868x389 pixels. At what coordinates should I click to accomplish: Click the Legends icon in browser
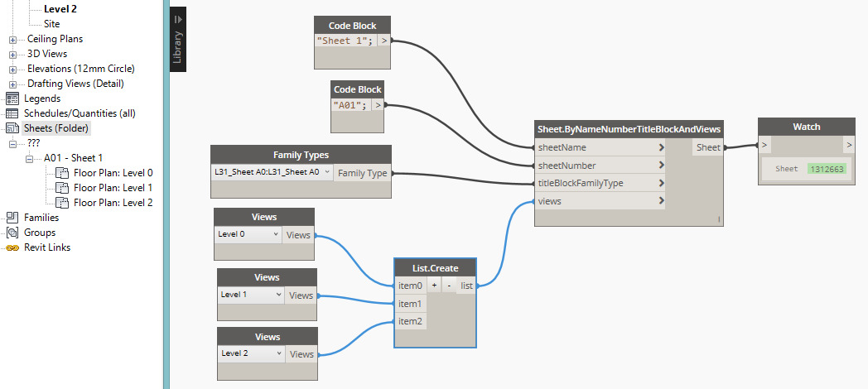pyautogui.click(x=12, y=98)
